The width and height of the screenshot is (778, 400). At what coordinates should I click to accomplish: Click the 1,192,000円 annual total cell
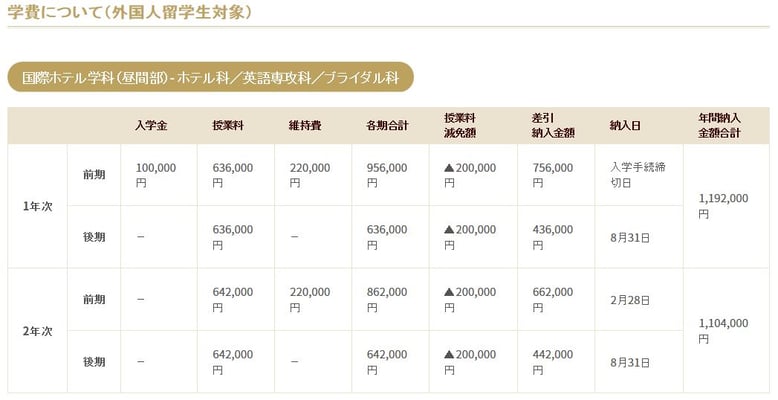pyautogui.click(x=722, y=206)
